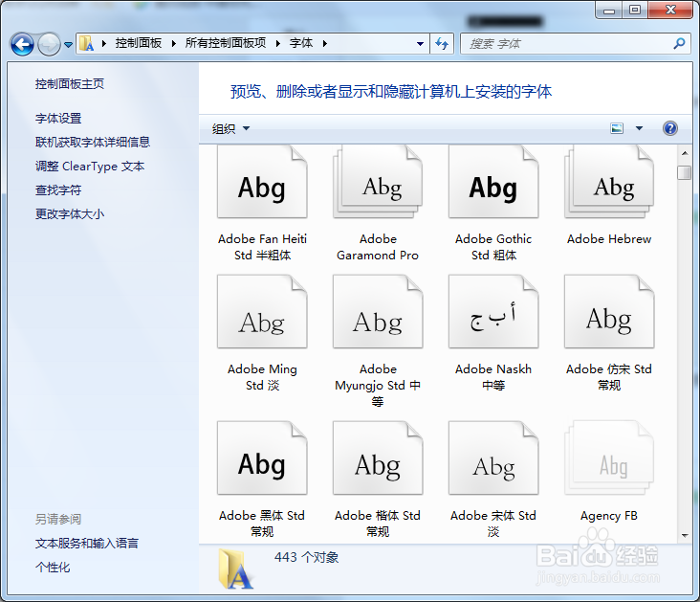Screen dimensions: 700x602
Task: Expand the arrow after 控制面板 breadcrumb
Action: pos(174,43)
